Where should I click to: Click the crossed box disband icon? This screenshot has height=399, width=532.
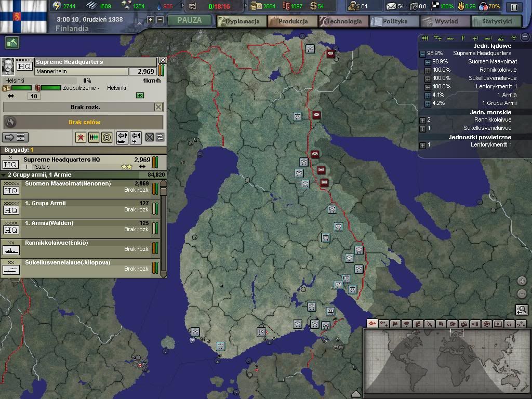[150, 137]
